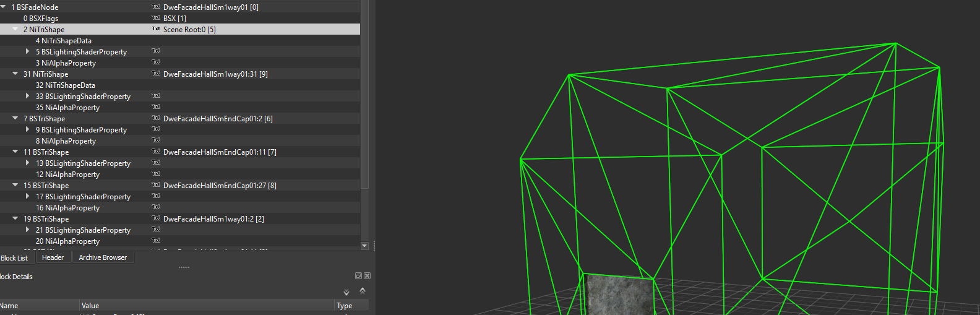
Task: Select the 16 NiAlphaProperty row
Action: pos(180,207)
